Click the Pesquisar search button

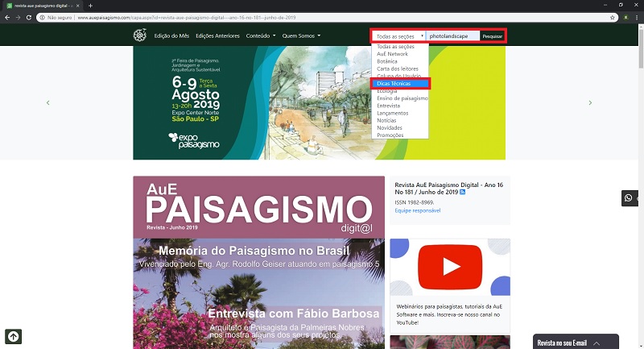(x=492, y=36)
